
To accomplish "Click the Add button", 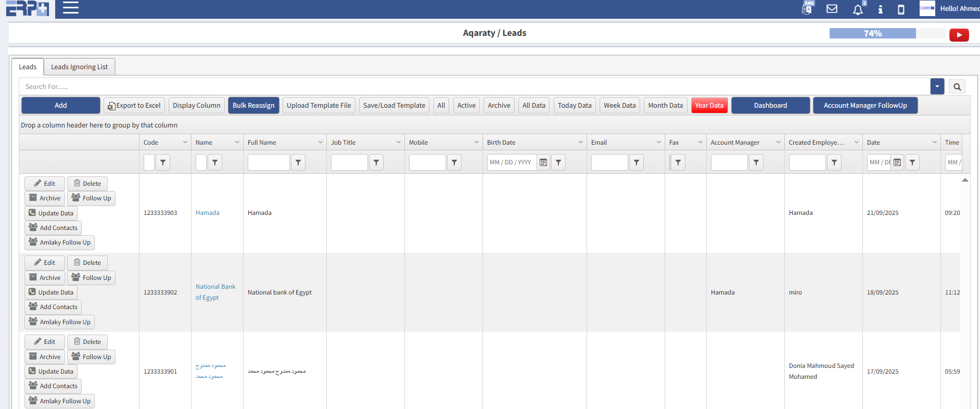I will pyautogui.click(x=60, y=106).
